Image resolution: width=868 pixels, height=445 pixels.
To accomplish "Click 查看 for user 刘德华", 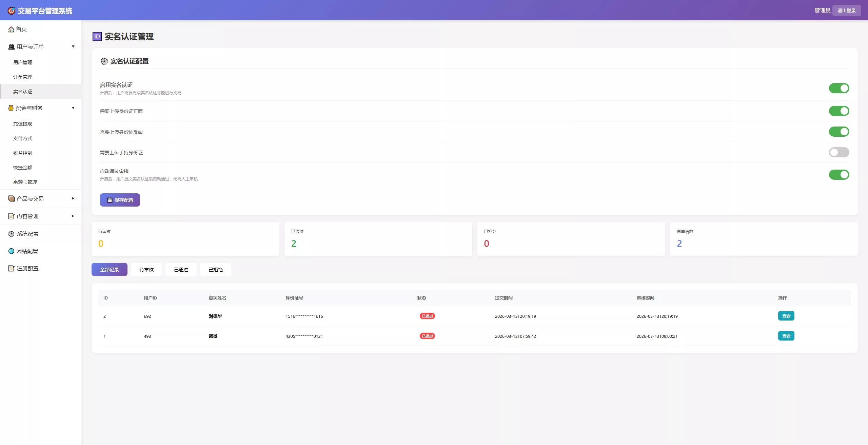I will click(x=786, y=316).
